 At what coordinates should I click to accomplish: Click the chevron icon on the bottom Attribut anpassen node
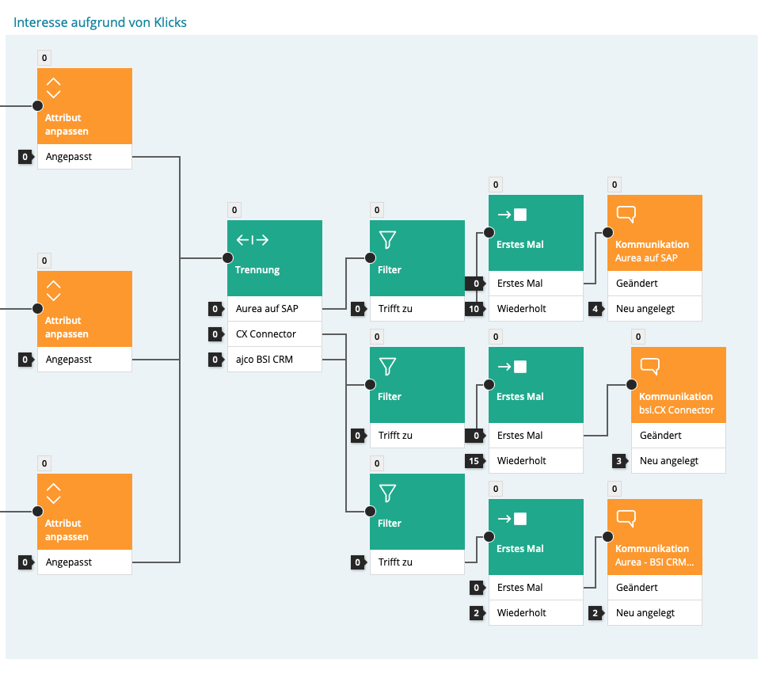pyautogui.click(x=54, y=493)
